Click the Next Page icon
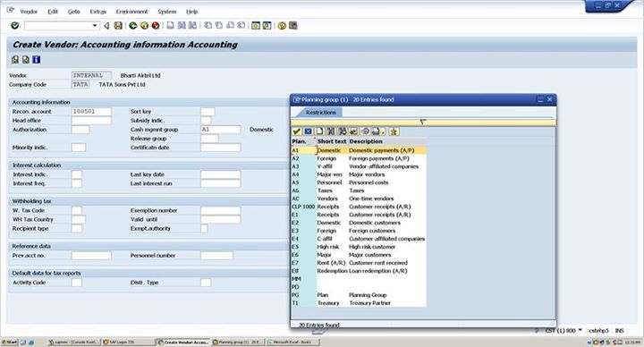Screen dimensions: 644x347 pos(231,25)
